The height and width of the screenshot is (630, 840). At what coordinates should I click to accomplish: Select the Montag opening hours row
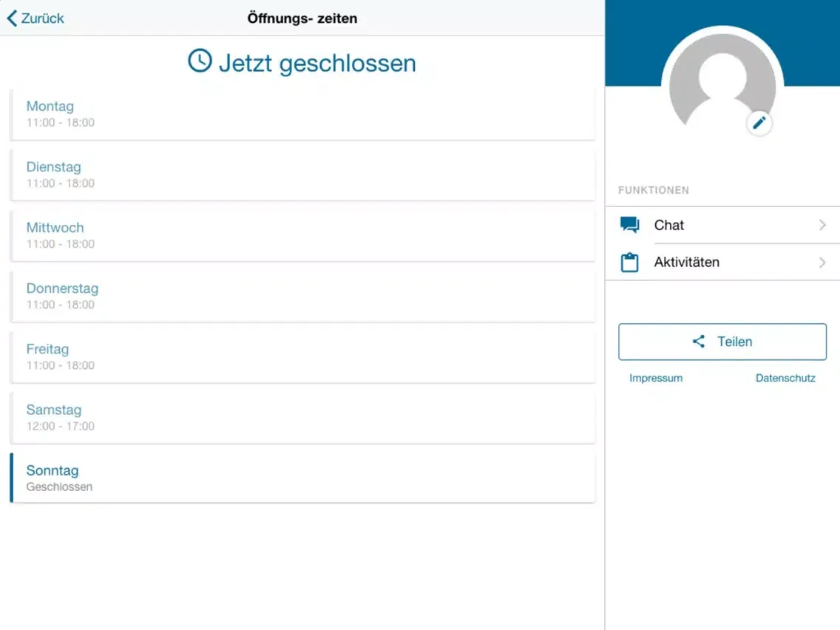(302, 114)
